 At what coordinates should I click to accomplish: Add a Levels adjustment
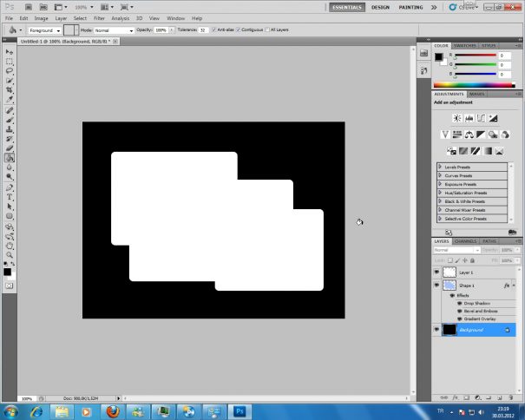coord(469,118)
